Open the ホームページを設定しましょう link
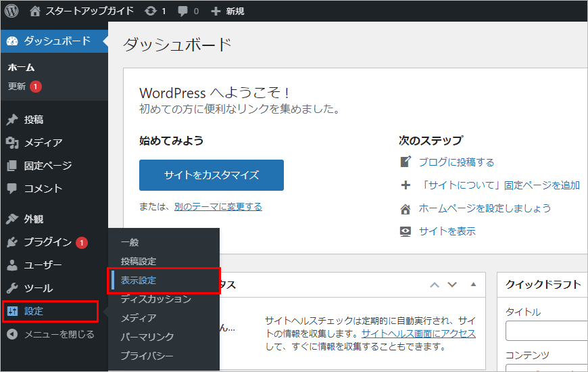Screen dimensions: 588x372 485,208
